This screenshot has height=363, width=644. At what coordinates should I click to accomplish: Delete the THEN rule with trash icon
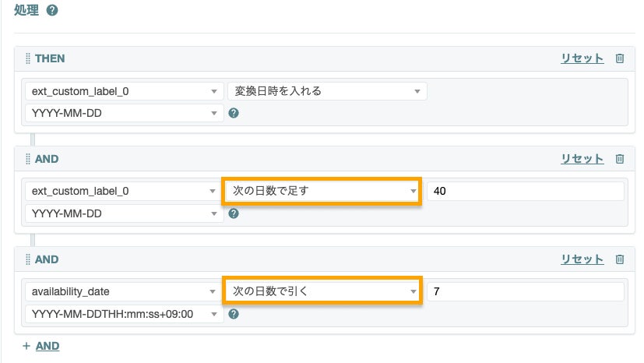(x=620, y=58)
